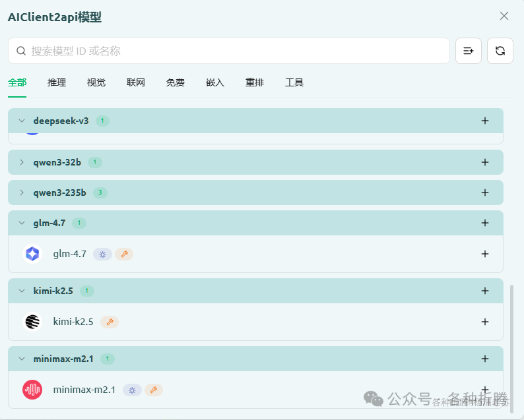Click the search magnifier icon
Image resolution: width=524 pixels, height=420 pixels.
point(21,51)
